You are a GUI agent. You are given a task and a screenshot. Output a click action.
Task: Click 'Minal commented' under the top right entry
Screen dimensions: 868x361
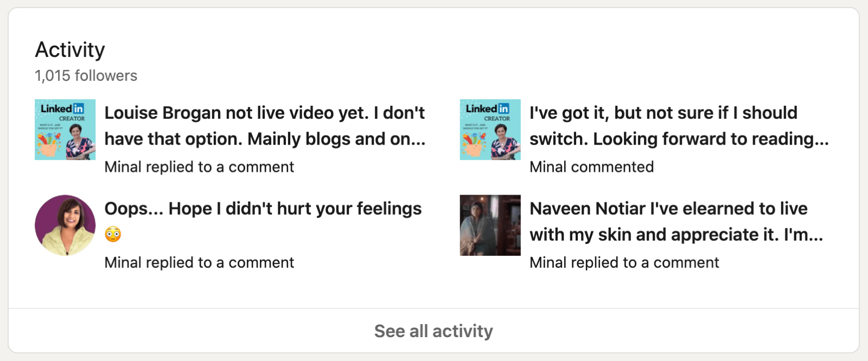tap(591, 167)
